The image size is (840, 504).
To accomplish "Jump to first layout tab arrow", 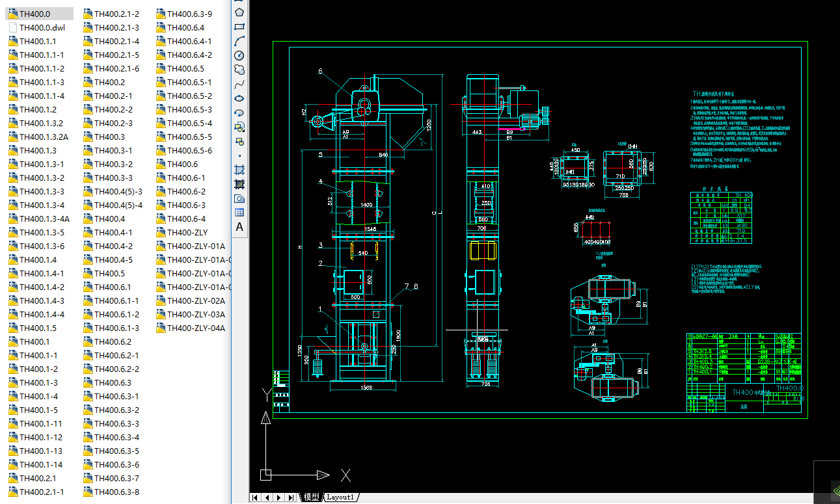I will (255, 497).
